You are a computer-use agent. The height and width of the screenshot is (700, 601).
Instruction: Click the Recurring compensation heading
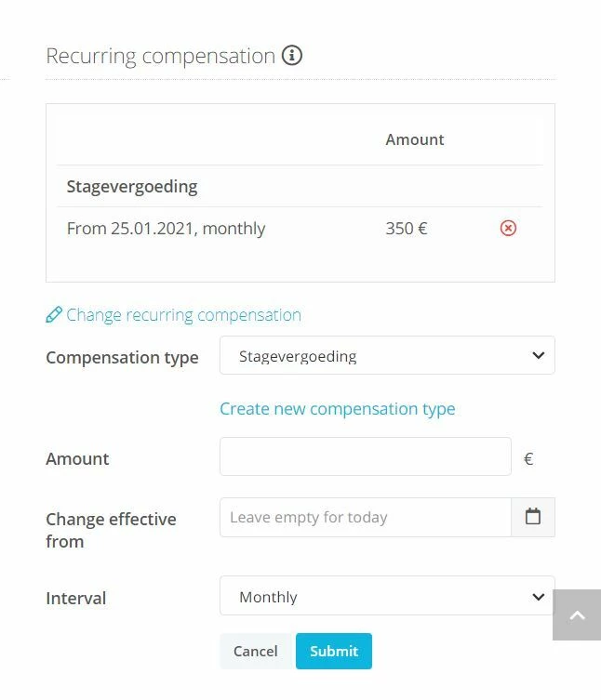coord(160,57)
